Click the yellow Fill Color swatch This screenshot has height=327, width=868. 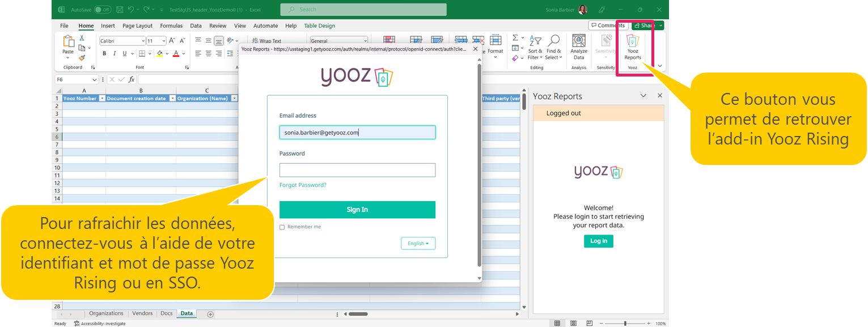point(160,53)
